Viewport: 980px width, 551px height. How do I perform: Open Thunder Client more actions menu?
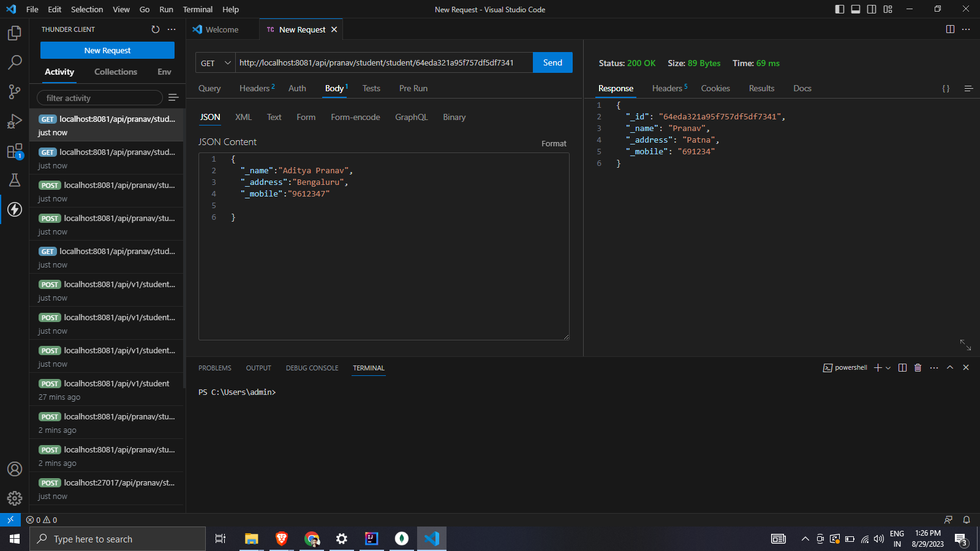(x=171, y=29)
